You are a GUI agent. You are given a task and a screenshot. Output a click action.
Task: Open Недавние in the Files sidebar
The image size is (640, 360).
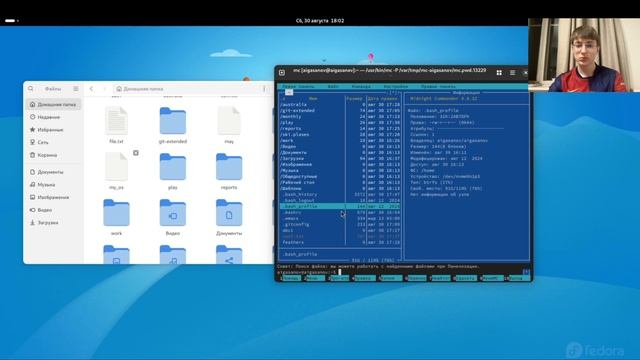point(53,117)
